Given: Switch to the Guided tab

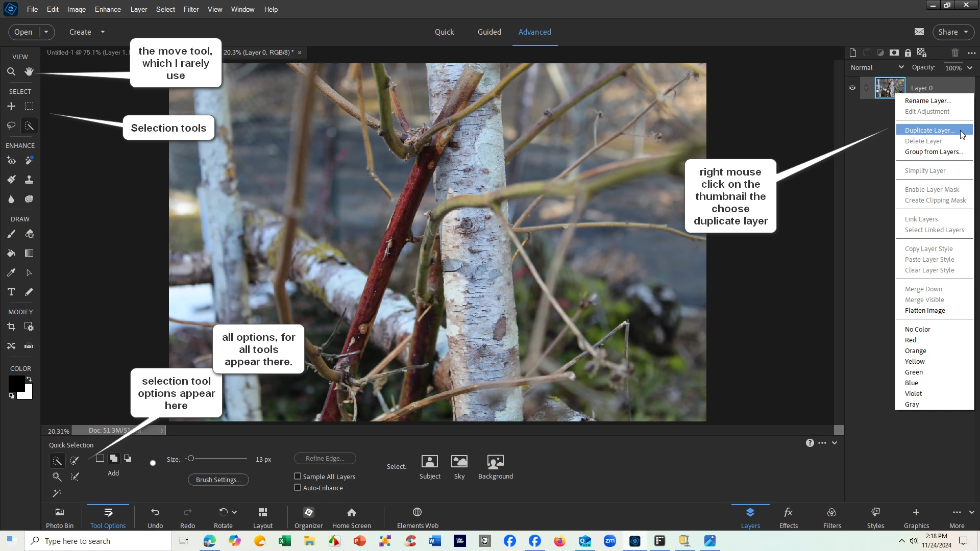Looking at the screenshot, I should [x=489, y=32].
